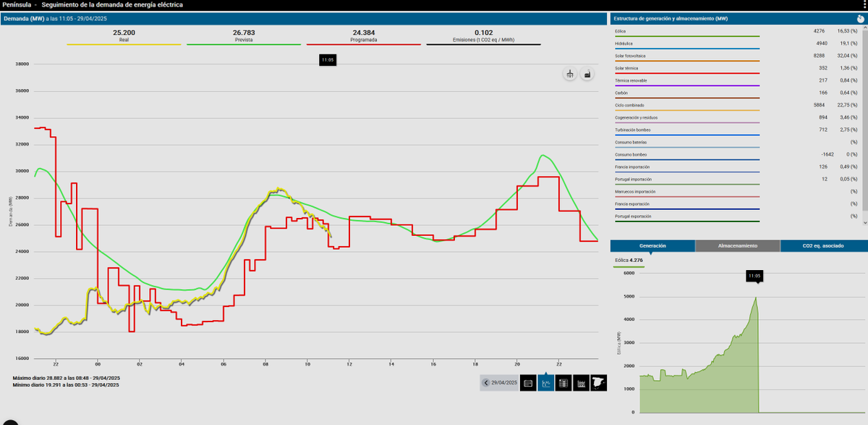
Task: Toggle the Emisiones (t CO2 eq / MWh) series
Action: (484, 38)
